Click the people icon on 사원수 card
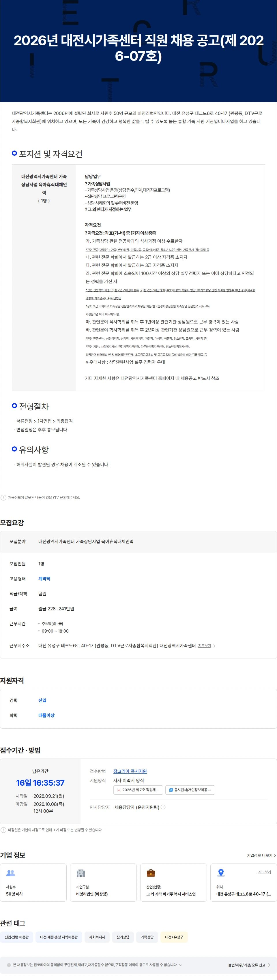Viewport: 277px width, 980px height. [x=11, y=873]
